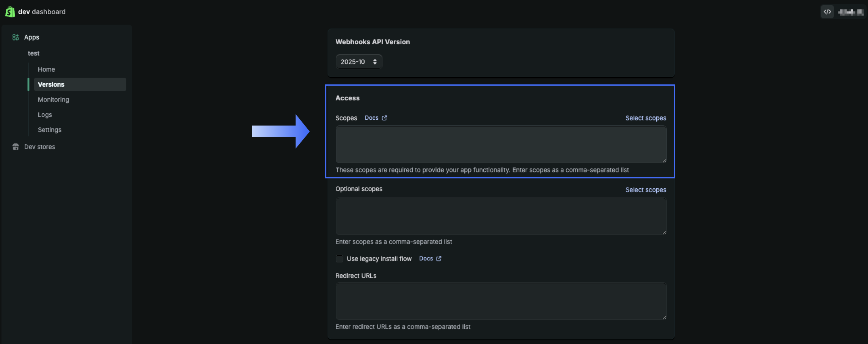Click Select scopes link for Optional scopes

coord(645,190)
